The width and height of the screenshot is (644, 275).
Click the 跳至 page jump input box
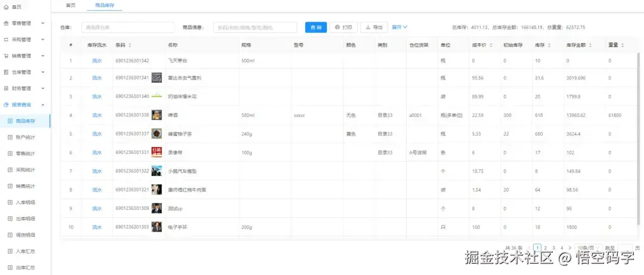pos(625,248)
